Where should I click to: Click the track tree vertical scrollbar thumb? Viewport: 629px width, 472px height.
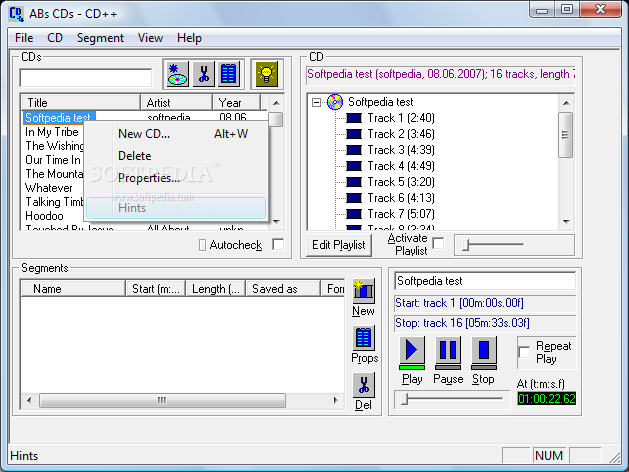pyautogui.click(x=566, y=135)
